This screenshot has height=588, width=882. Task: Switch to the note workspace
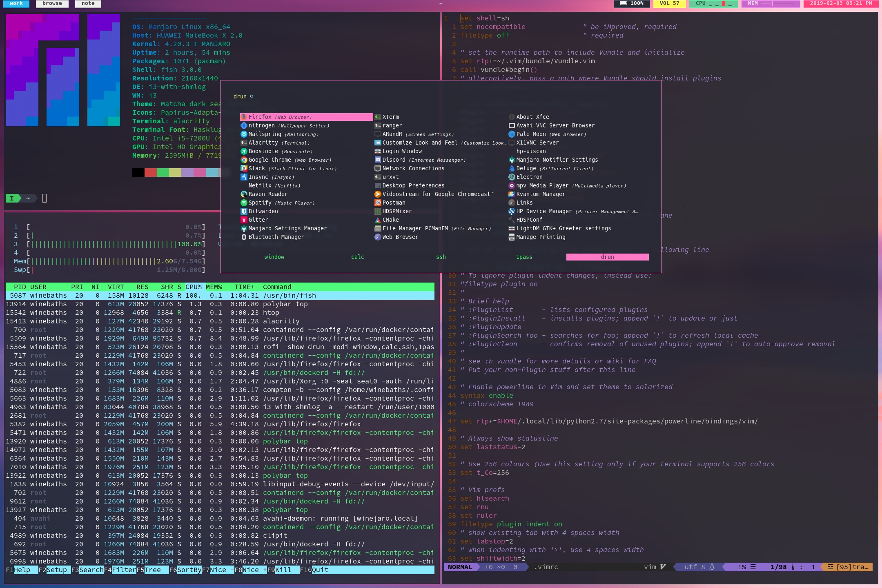pos(88,3)
